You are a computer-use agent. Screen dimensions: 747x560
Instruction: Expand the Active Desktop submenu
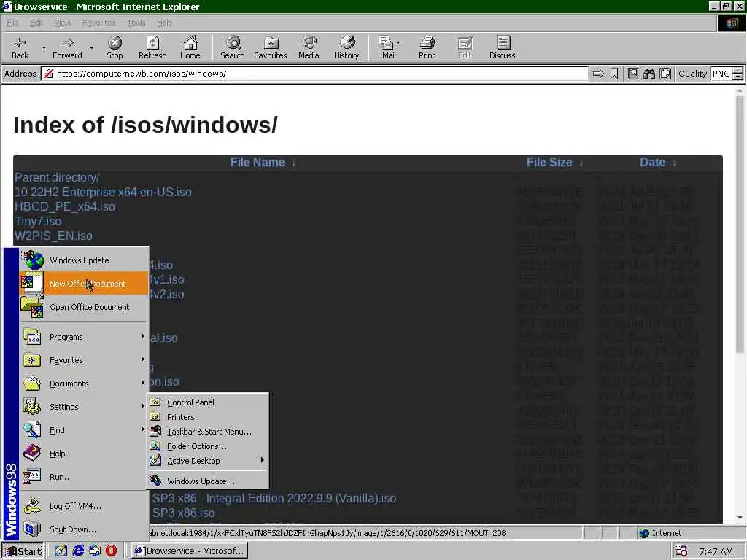pos(208,461)
